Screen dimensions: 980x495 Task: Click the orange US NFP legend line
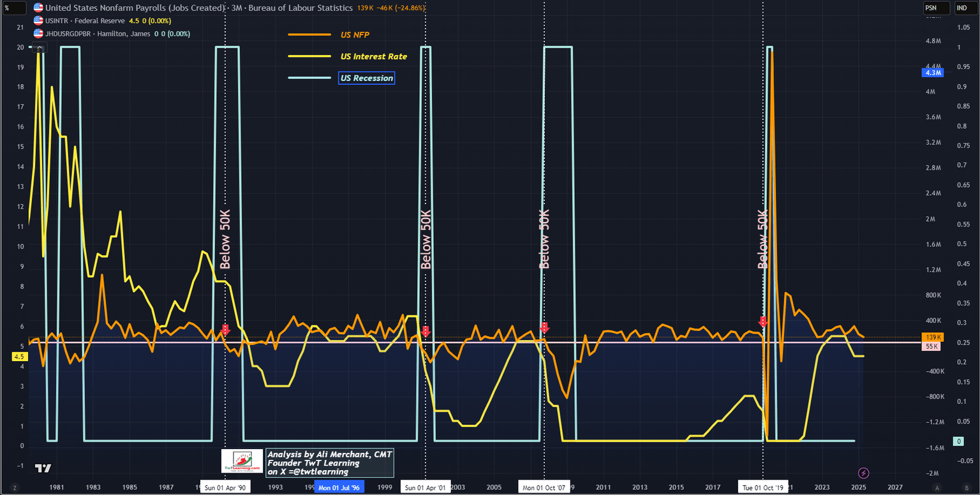point(310,34)
